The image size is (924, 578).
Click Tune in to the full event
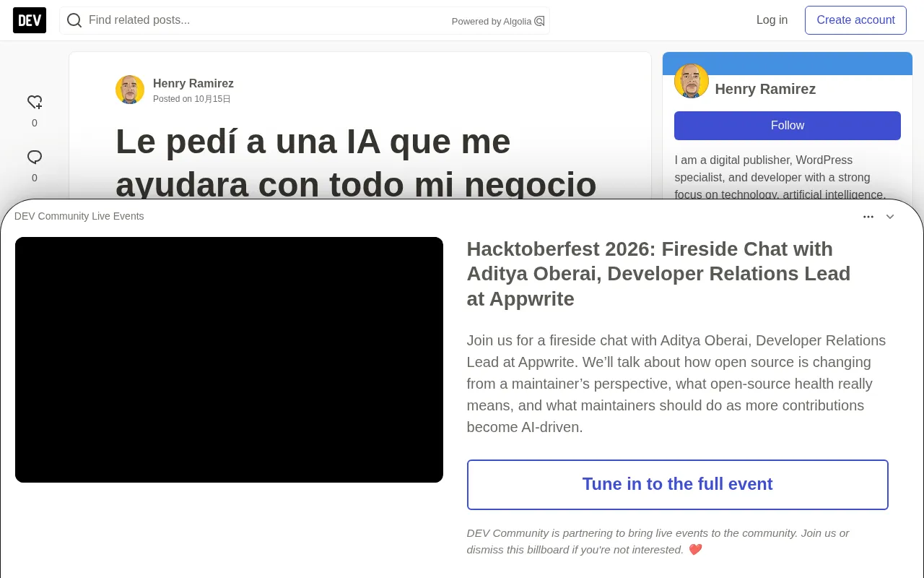point(678,485)
